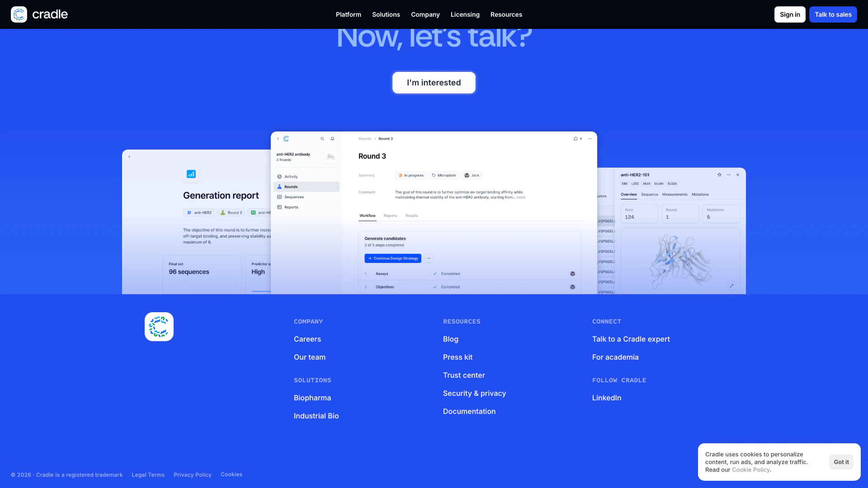Visit the LinkedIn footer link
Screen dimensions: 868x488
point(606,398)
